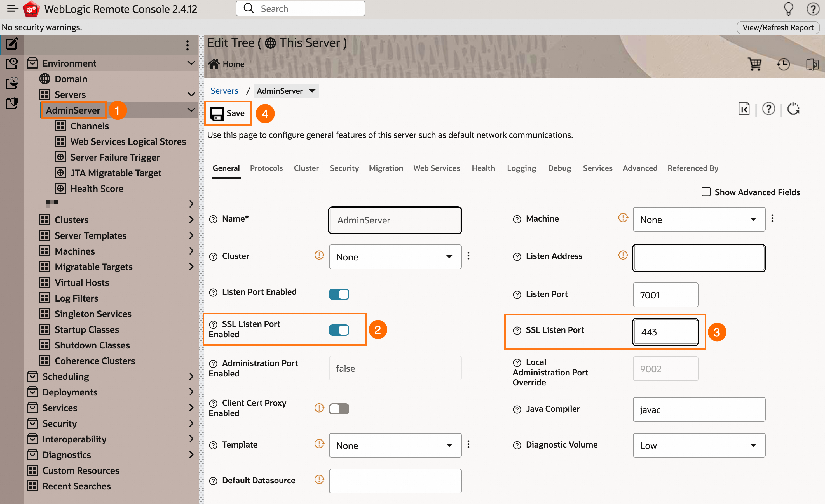Viewport: 825px width, 504px height.
Task: Open the Monitoring Tree gauge icon
Action: 12,83
